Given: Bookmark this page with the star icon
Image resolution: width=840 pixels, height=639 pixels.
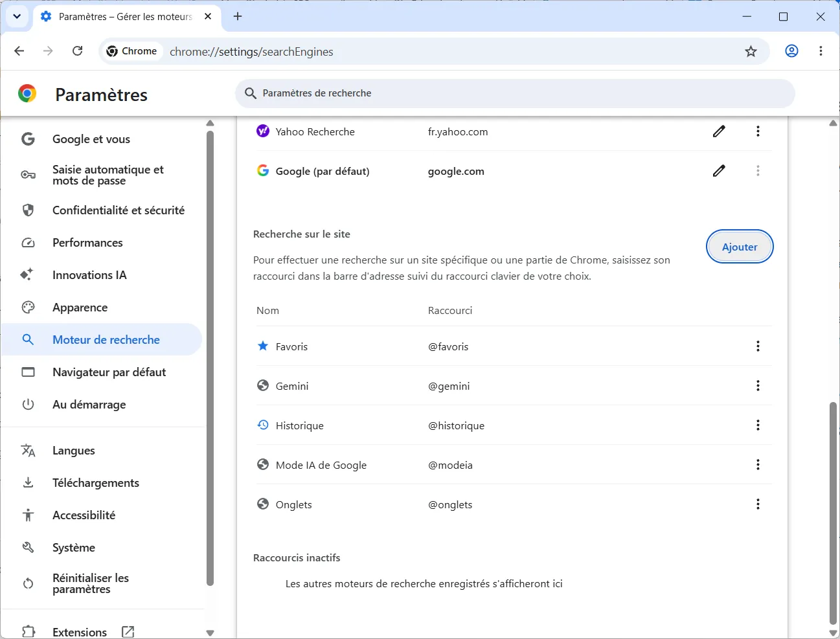Looking at the screenshot, I should [x=751, y=51].
